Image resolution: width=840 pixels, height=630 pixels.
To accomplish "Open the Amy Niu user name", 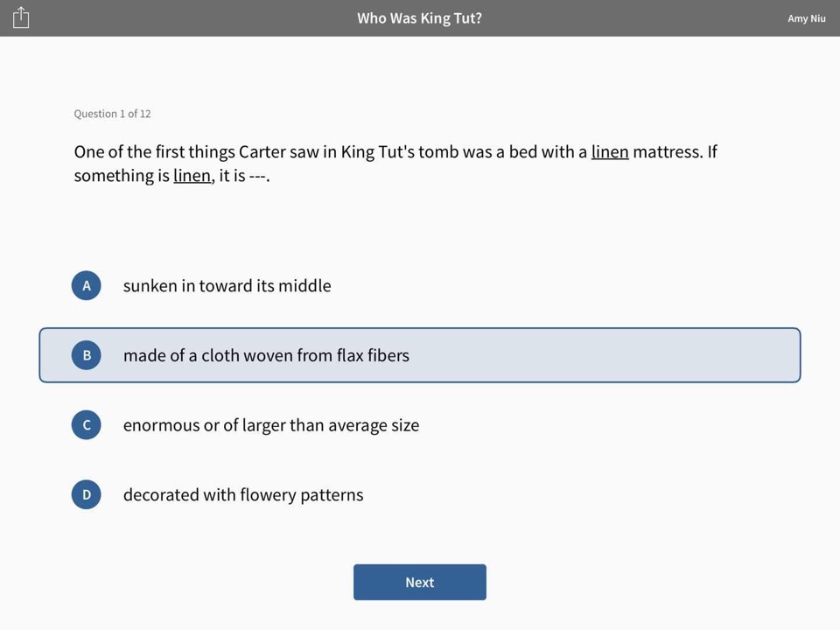I will [806, 18].
